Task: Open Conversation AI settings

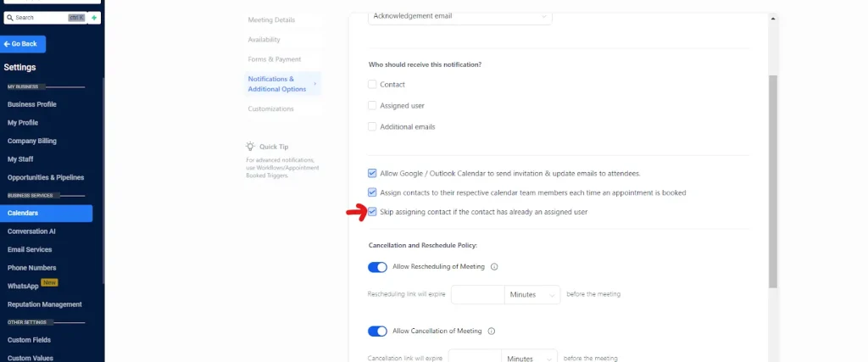Action: pyautogui.click(x=31, y=231)
